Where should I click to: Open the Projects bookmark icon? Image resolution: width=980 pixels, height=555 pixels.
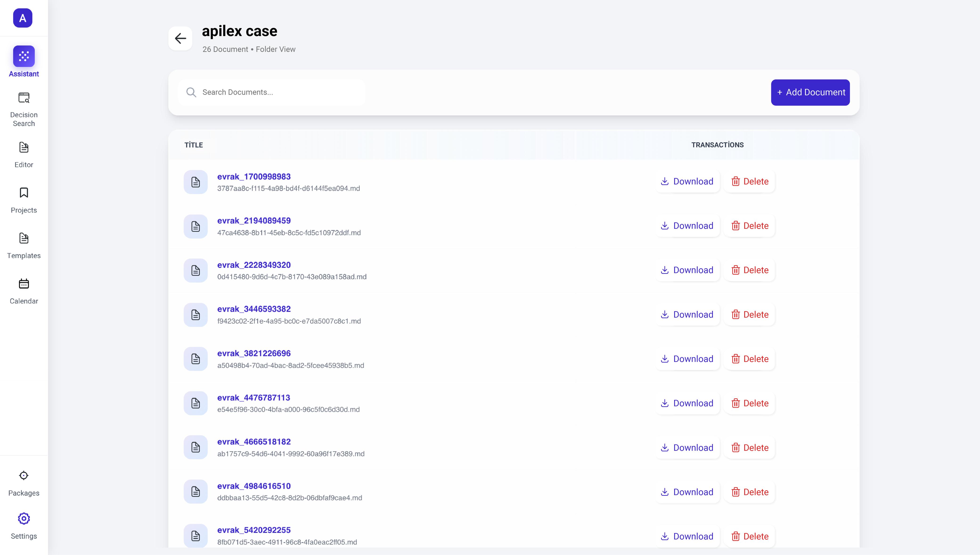coord(24,193)
